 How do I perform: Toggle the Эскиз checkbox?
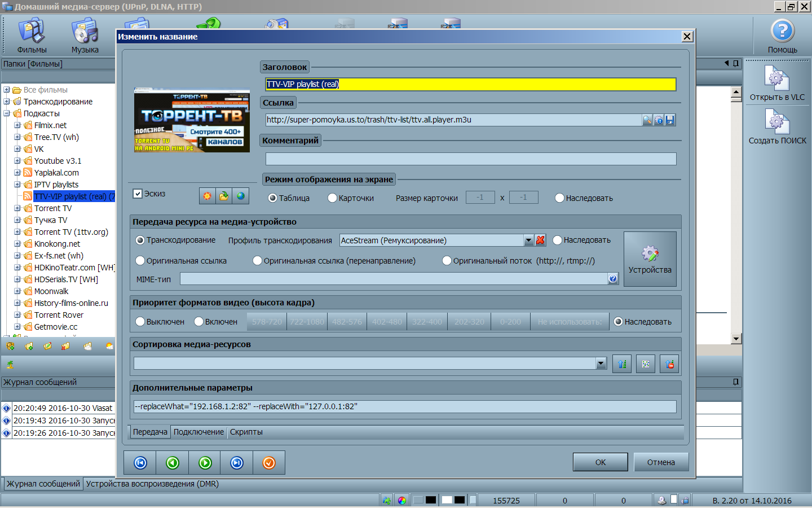(x=138, y=194)
